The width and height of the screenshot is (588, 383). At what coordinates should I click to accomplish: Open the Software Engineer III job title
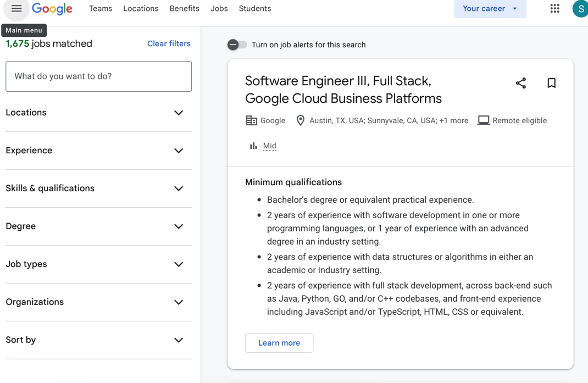pyautogui.click(x=343, y=90)
